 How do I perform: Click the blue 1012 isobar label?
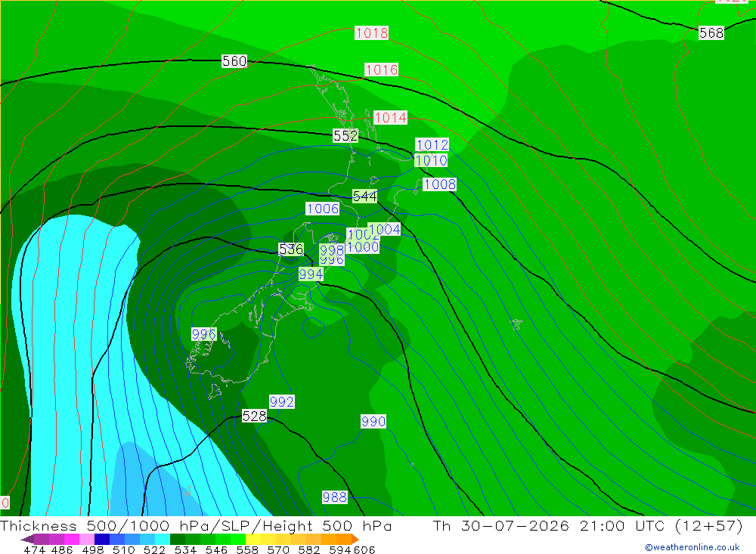[x=432, y=144]
